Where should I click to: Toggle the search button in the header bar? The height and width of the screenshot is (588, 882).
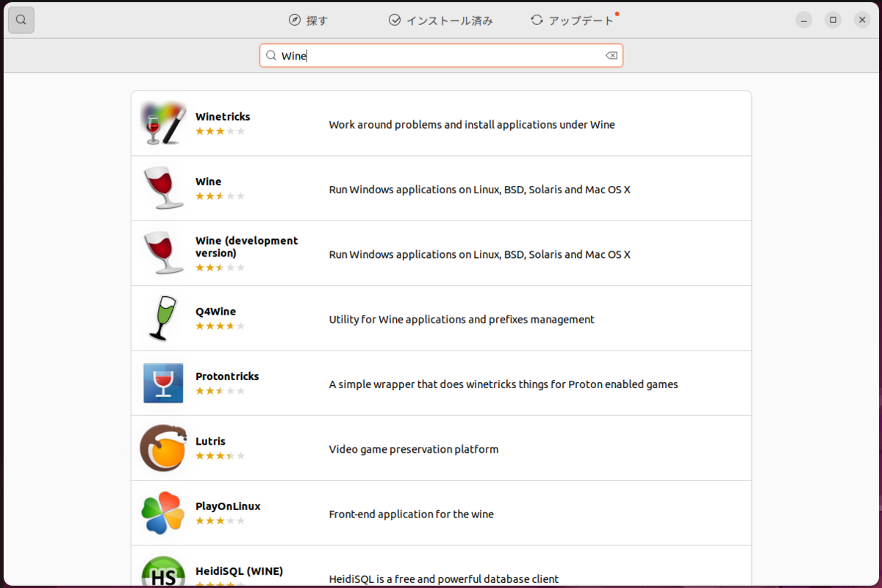pos(21,20)
